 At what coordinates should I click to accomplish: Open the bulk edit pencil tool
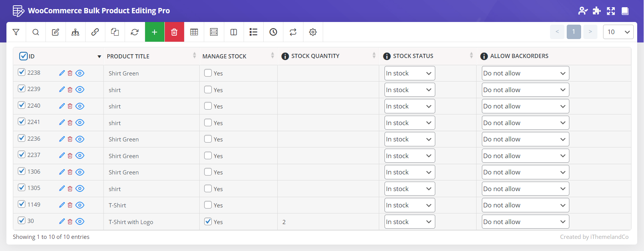point(55,32)
